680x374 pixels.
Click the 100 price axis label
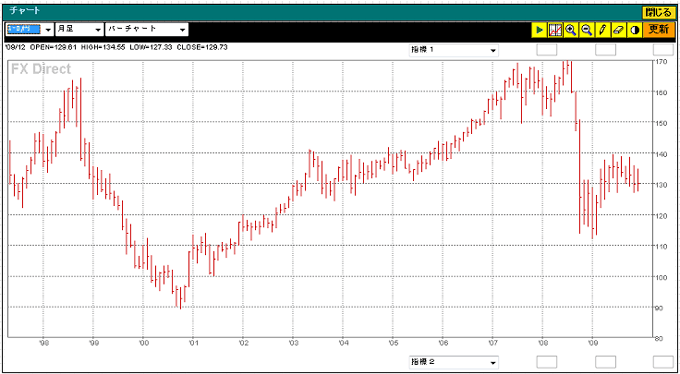(662, 277)
